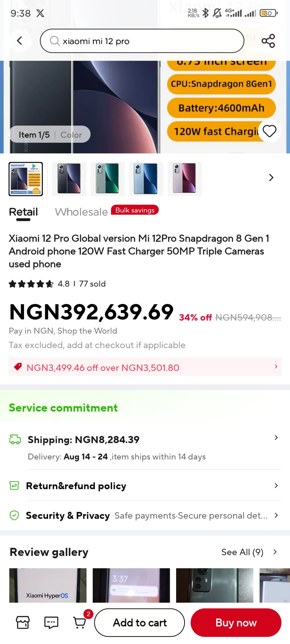Tap the back arrow icon
This screenshot has height=644, width=290.
(x=20, y=41)
